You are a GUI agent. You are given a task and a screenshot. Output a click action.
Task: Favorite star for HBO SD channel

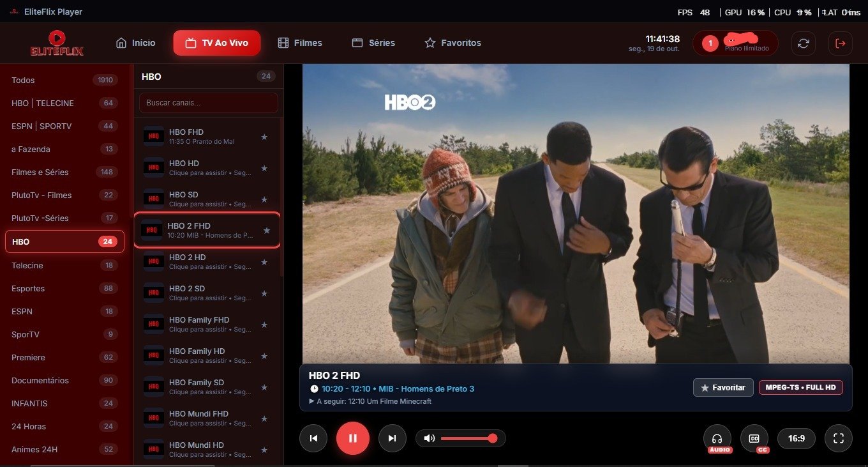(x=264, y=199)
